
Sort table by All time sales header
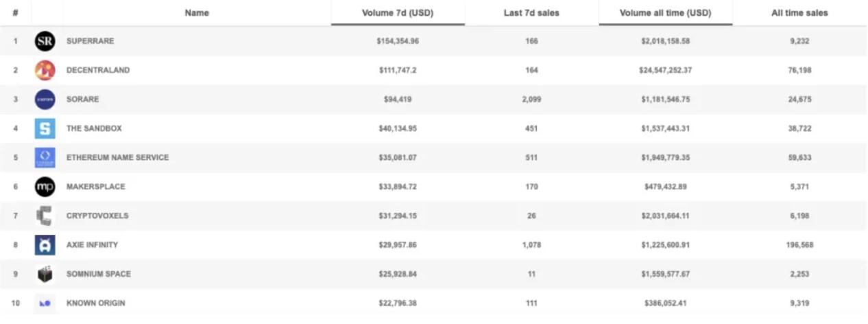tap(799, 13)
